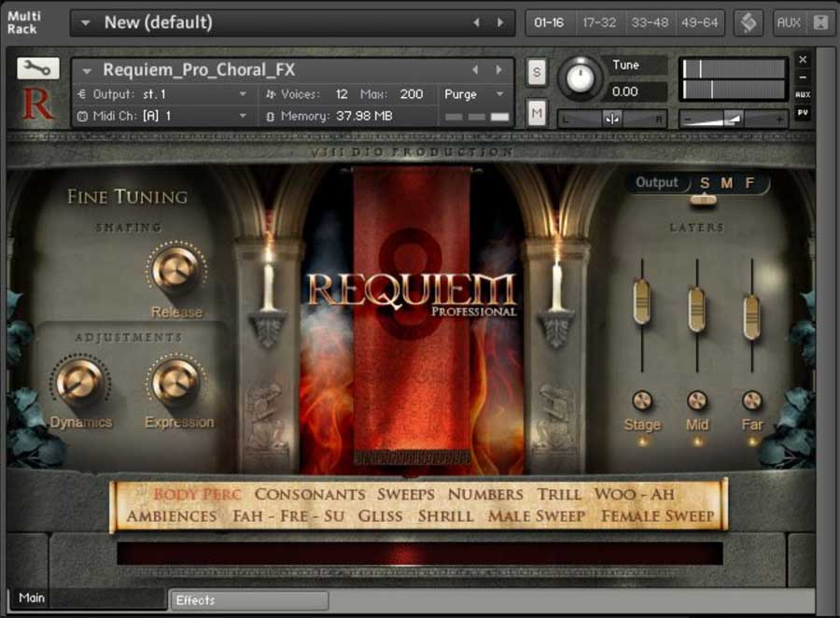Switch to rack page 17-32
Screen dimensions: 840x618
[x=599, y=23]
